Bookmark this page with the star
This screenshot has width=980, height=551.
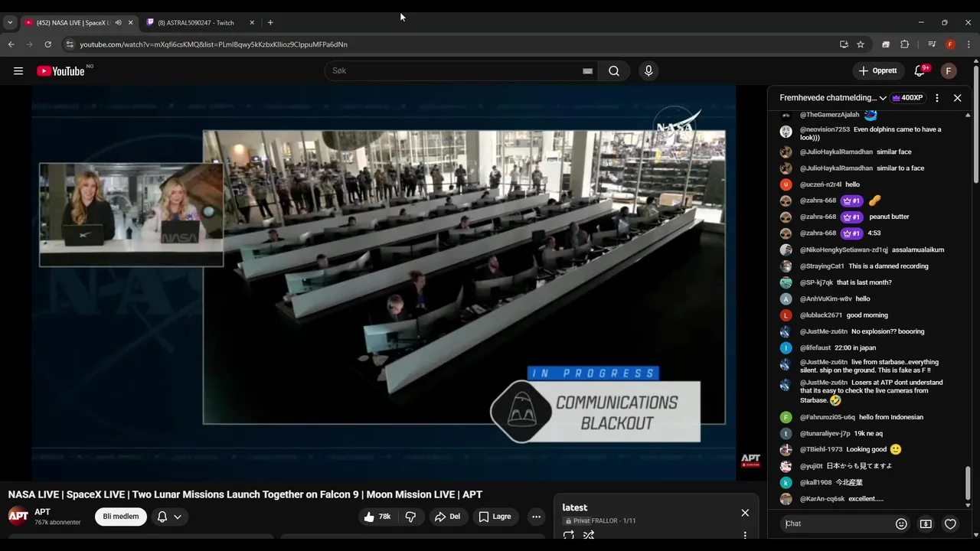pos(861,44)
